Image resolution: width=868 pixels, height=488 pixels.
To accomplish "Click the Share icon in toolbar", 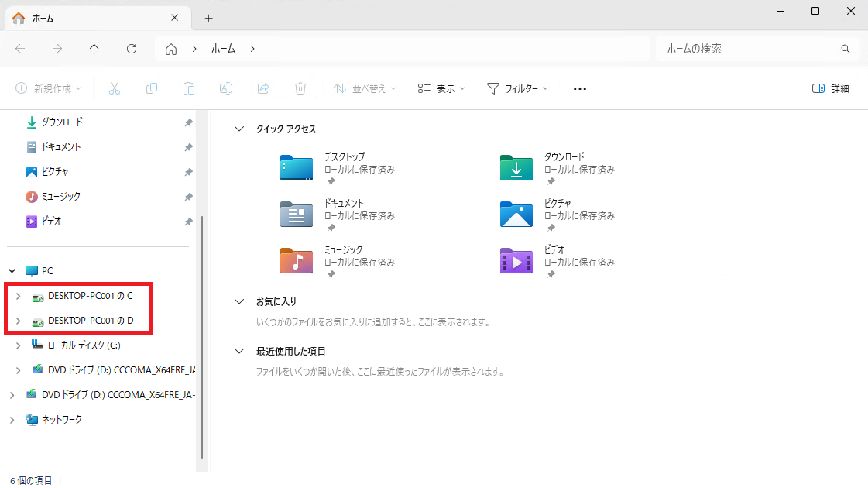I will pos(263,88).
